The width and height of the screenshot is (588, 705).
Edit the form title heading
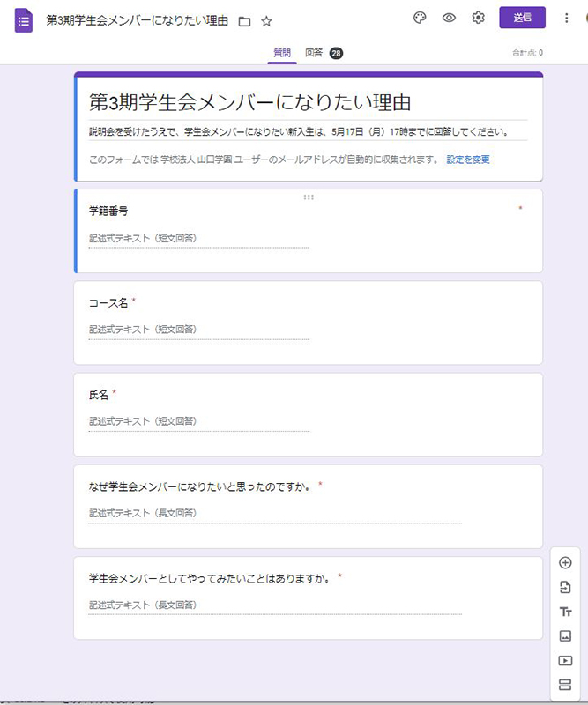(x=250, y=102)
